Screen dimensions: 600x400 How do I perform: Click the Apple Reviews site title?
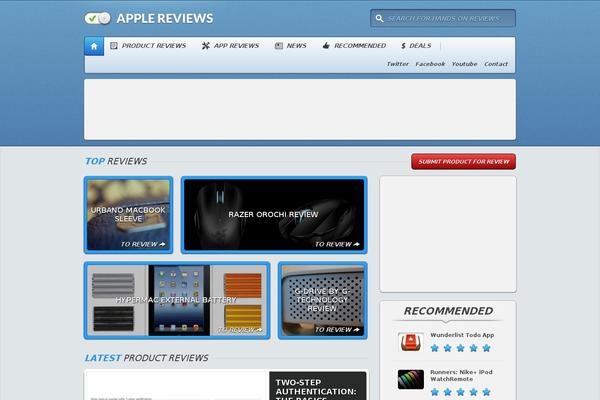[165, 18]
